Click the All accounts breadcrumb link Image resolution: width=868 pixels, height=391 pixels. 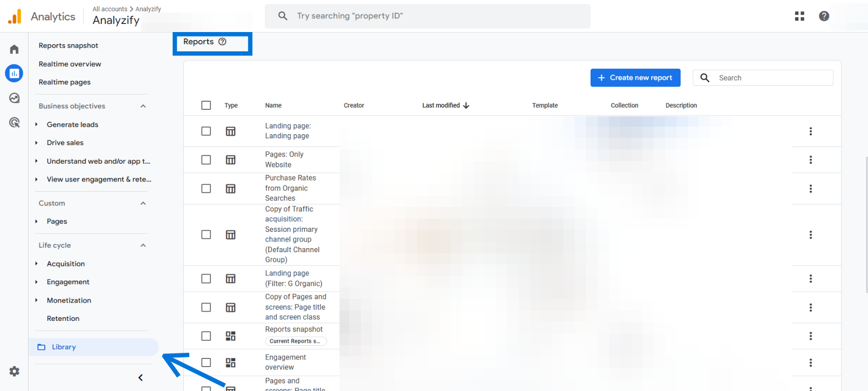pyautogui.click(x=110, y=9)
